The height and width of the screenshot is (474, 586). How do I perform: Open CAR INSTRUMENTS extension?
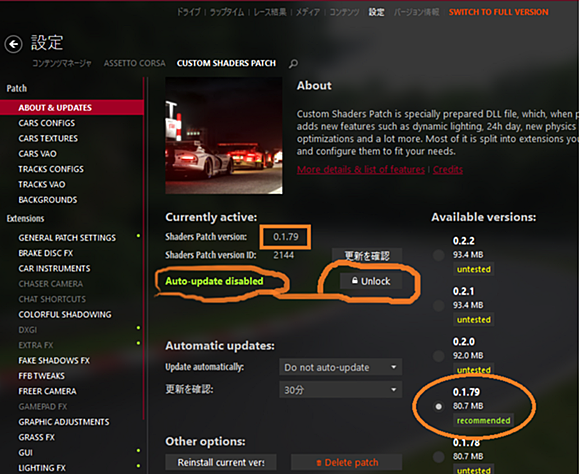(55, 269)
